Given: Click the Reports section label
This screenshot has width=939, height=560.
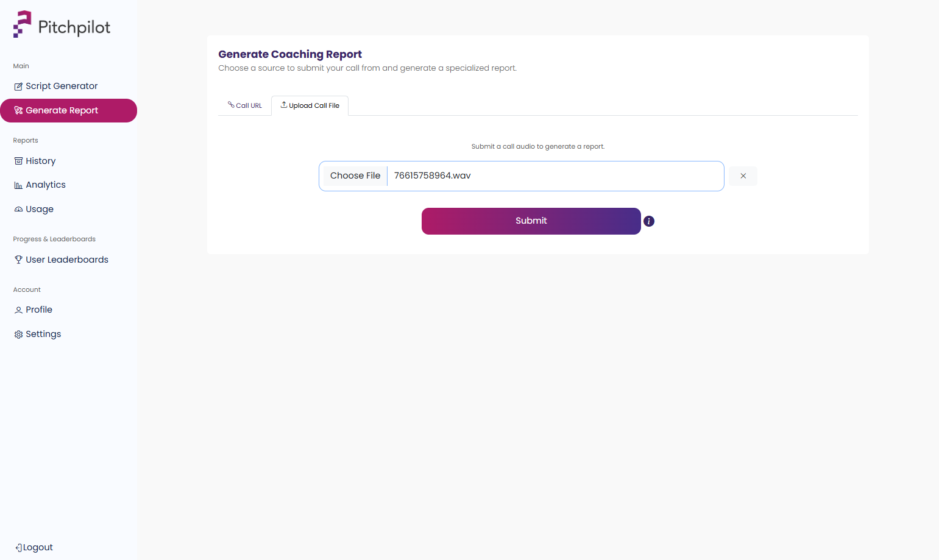Looking at the screenshot, I should (x=26, y=141).
